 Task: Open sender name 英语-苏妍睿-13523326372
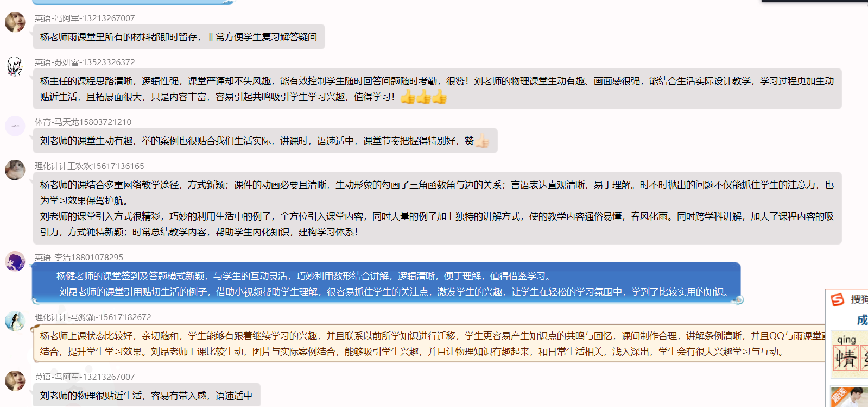(85, 62)
